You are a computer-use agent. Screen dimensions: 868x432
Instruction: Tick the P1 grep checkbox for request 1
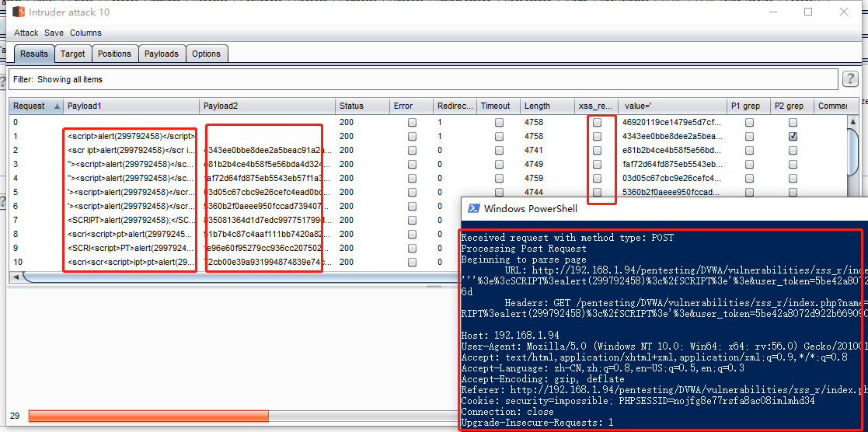point(749,136)
